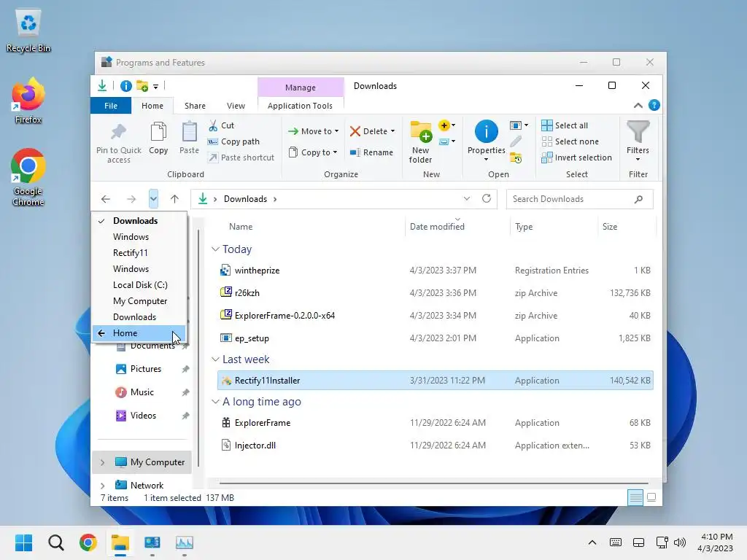The image size is (747, 560).
Task: Select Home in recent locations list
Action: 139,332
